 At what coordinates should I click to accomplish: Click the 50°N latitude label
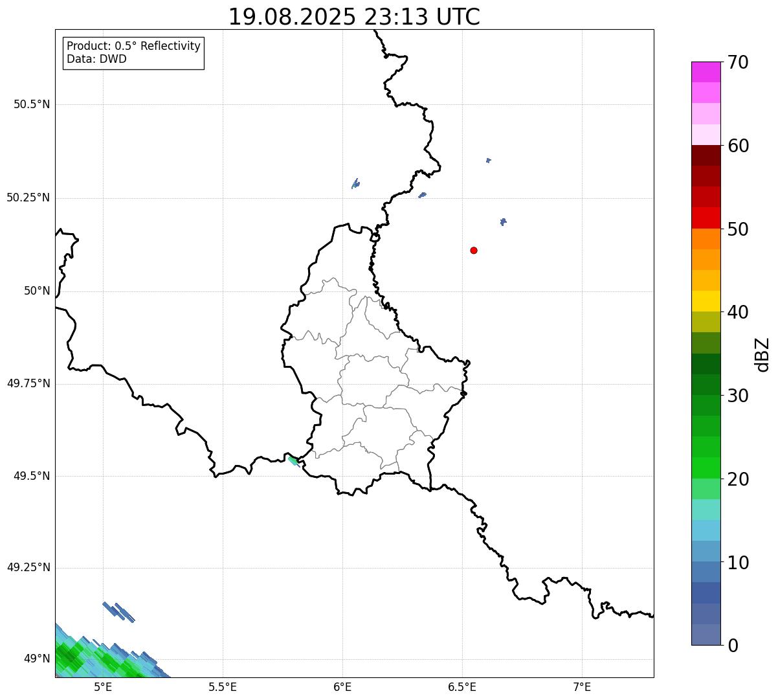(x=37, y=291)
